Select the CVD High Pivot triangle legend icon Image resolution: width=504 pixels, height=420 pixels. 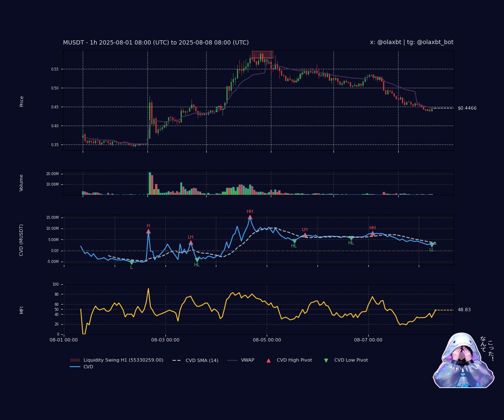pos(268,360)
